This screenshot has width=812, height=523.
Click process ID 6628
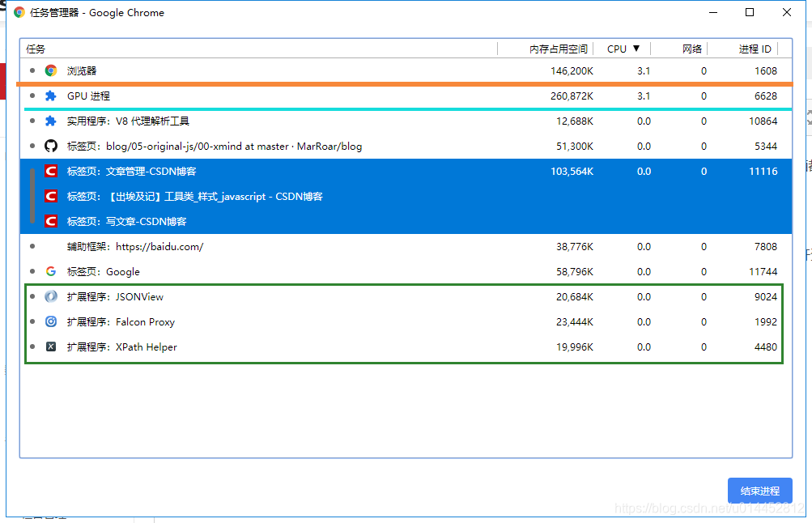[766, 96]
